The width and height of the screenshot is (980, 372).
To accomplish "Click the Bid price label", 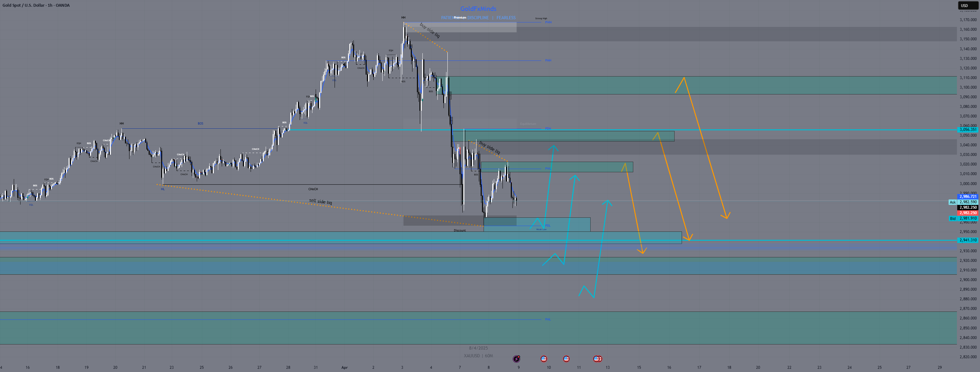I will pos(953,218).
